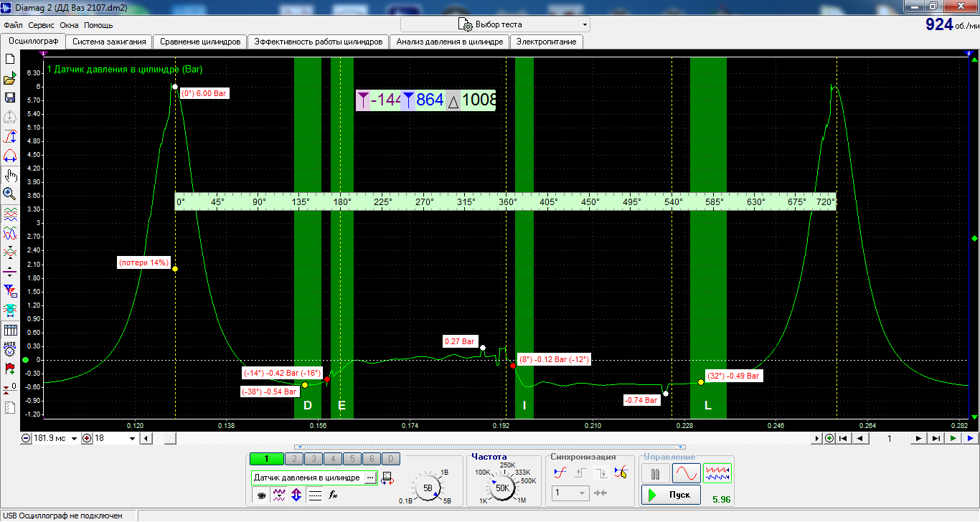This screenshot has height=522, width=980.
Task: Enable channel 6 button
Action: pyautogui.click(x=371, y=459)
